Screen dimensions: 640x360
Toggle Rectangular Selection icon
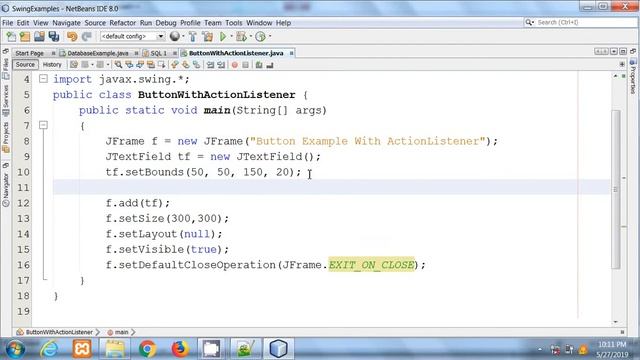click(x=162, y=64)
